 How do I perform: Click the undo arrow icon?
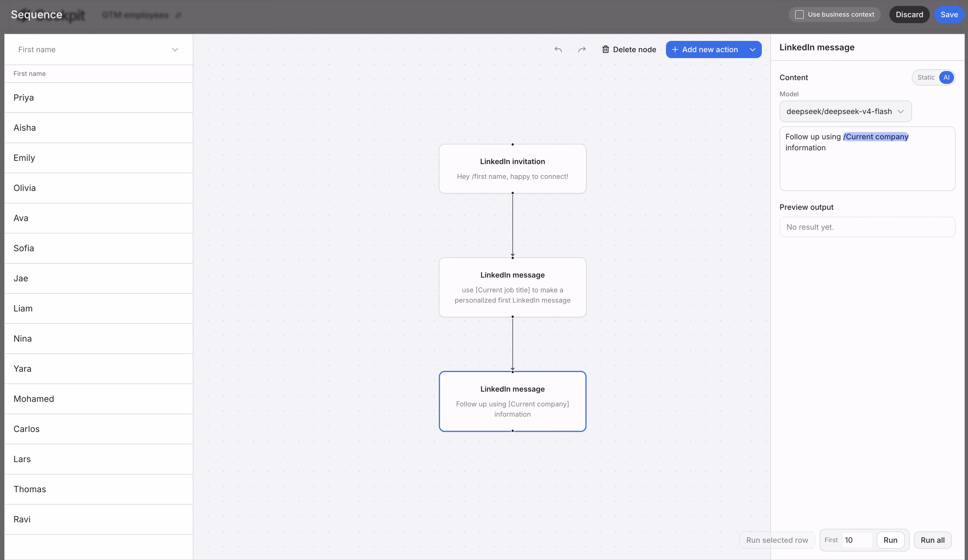point(558,49)
